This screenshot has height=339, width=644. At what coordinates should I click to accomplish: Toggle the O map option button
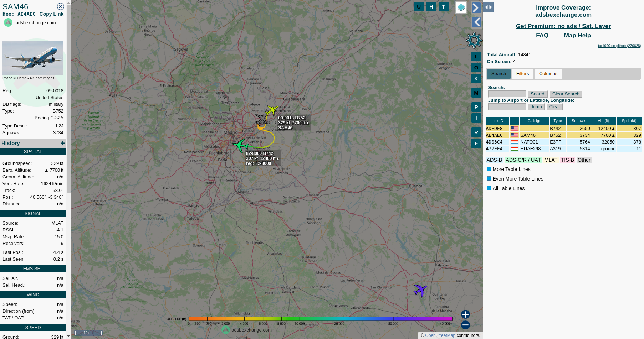(x=476, y=68)
